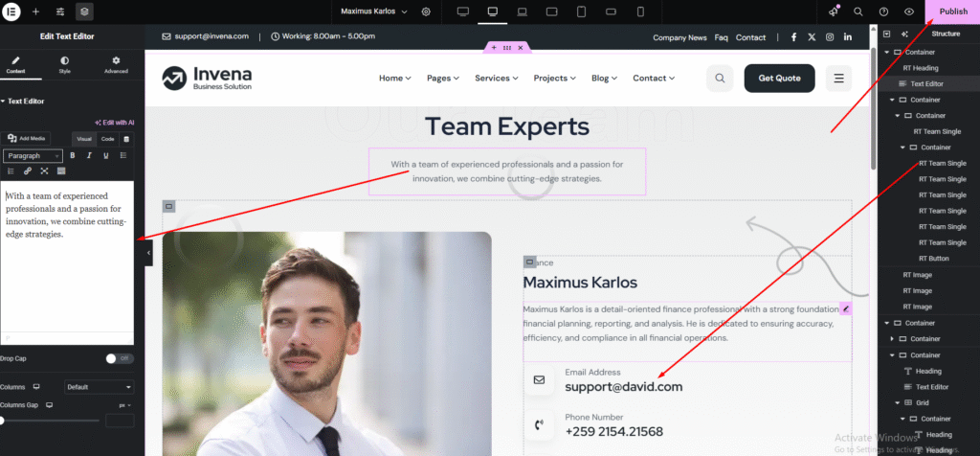Open the Home menu item
Image resolution: width=980 pixels, height=456 pixels.
[395, 79]
